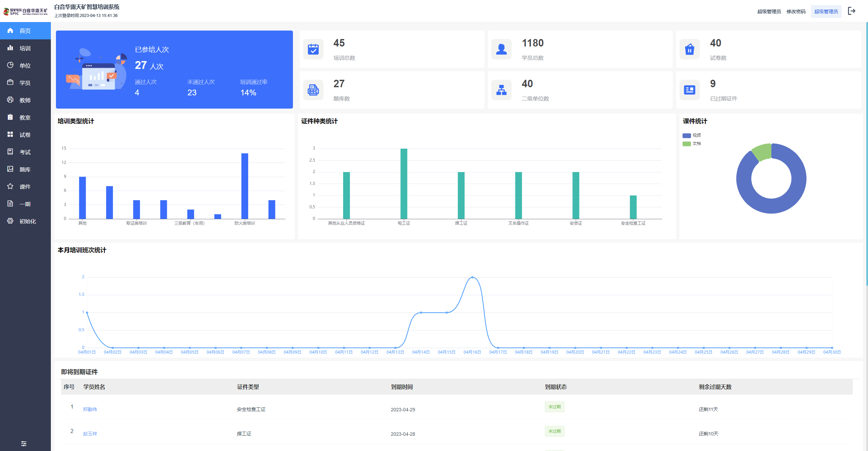Toggle 文档 legend swatch in 课件统计
868x451 pixels.
coord(687,144)
